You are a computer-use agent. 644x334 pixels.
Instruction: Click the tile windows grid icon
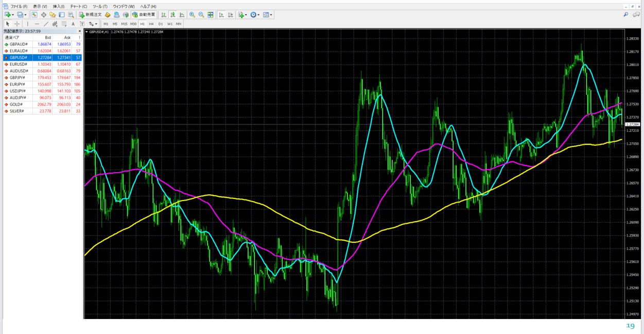click(211, 15)
